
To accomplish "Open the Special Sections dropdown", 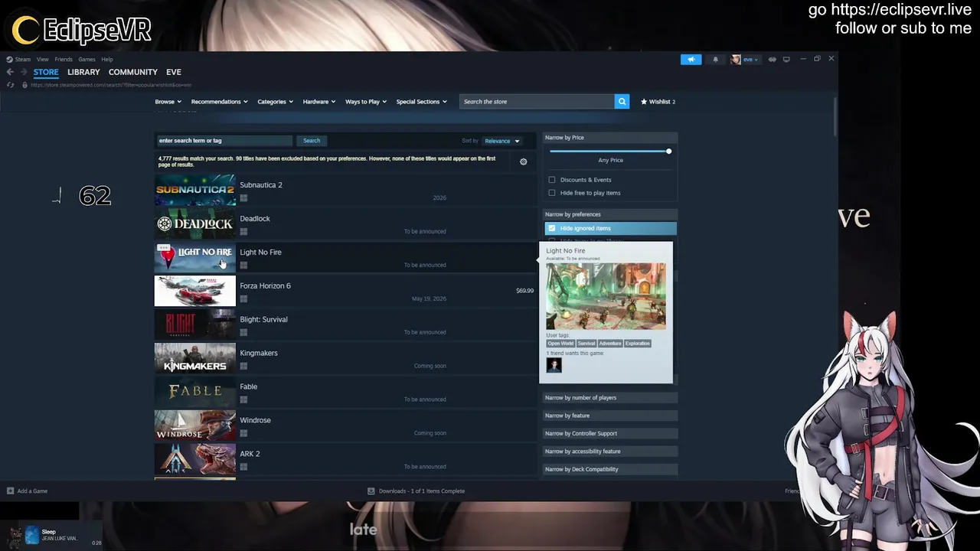I will coord(421,101).
